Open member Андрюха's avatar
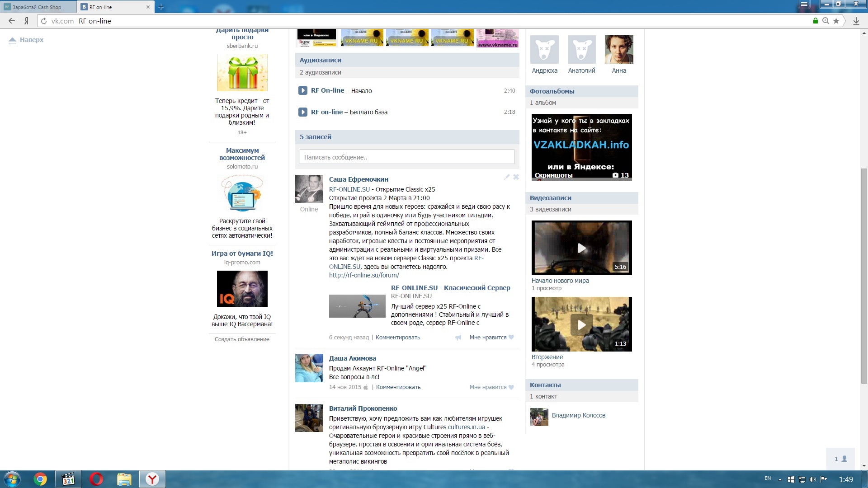This screenshot has width=868, height=488. 544,49
